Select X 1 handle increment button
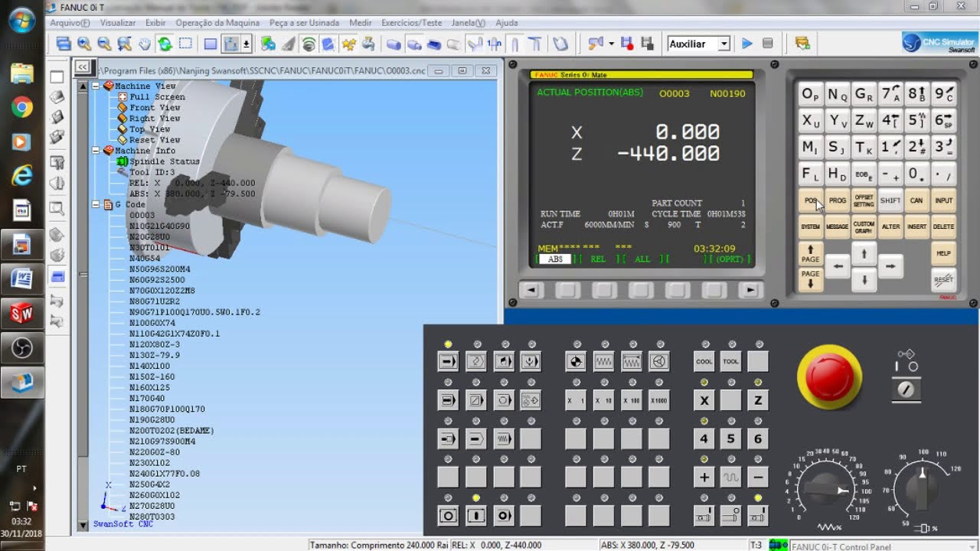980x551 pixels. 576,400
